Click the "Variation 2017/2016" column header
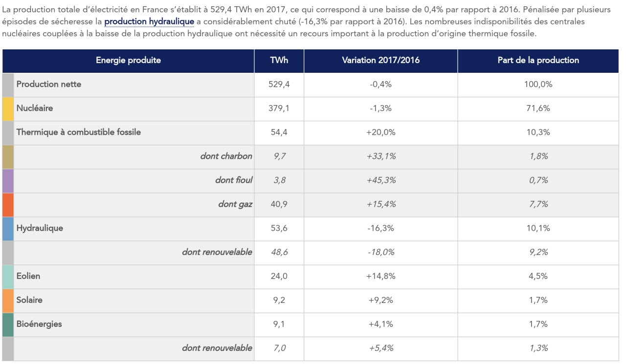626x364 pixels. tap(380, 61)
